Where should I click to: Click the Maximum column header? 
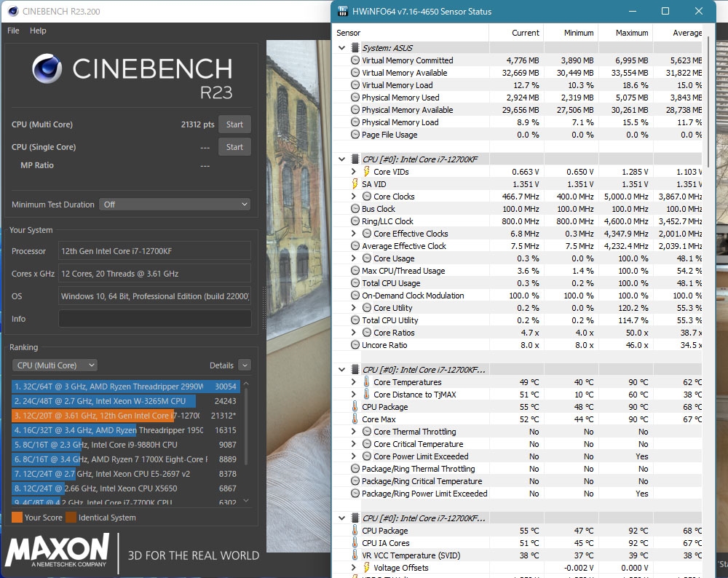[625, 33]
